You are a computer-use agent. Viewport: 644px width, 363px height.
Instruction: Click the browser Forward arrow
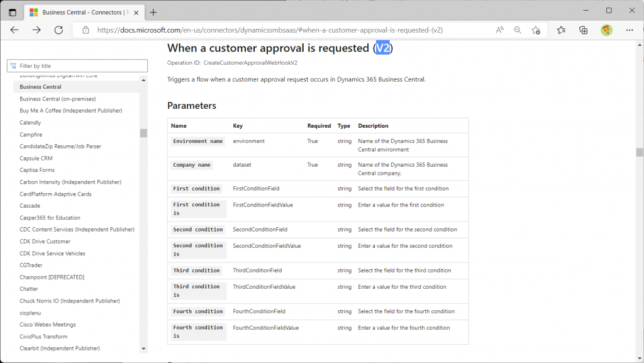pos(36,30)
